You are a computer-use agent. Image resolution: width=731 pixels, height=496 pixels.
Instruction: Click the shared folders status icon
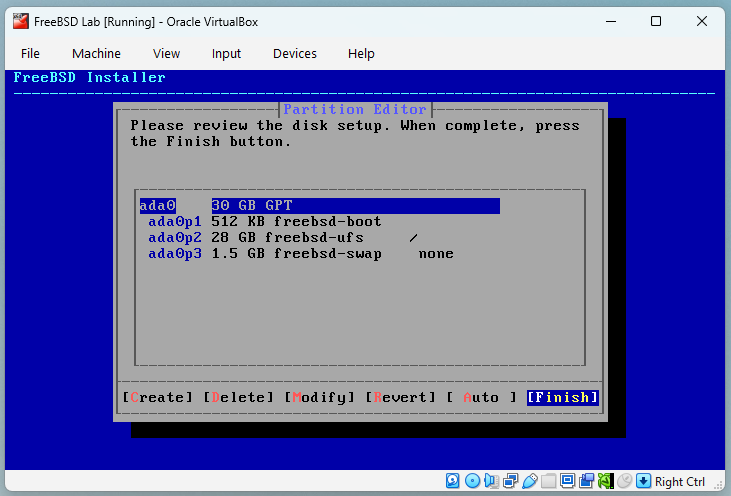pos(549,481)
